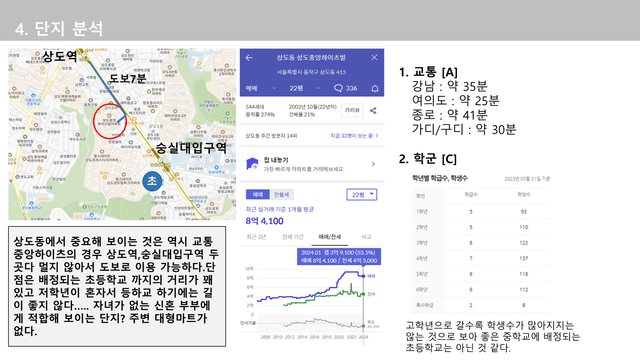Image resolution: width=640 pixels, height=360 pixels.
Task: Click the green 전세 point on chart
Action: 363,294
